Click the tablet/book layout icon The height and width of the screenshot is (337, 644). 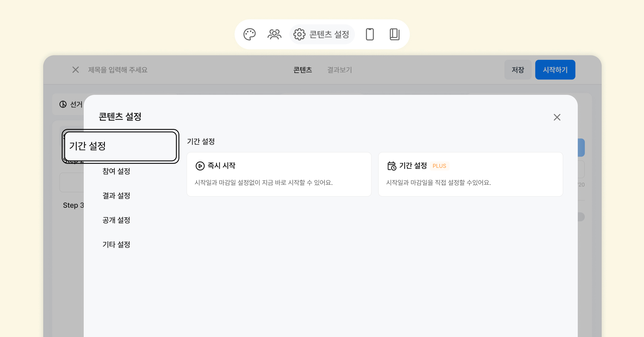pyautogui.click(x=394, y=34)
